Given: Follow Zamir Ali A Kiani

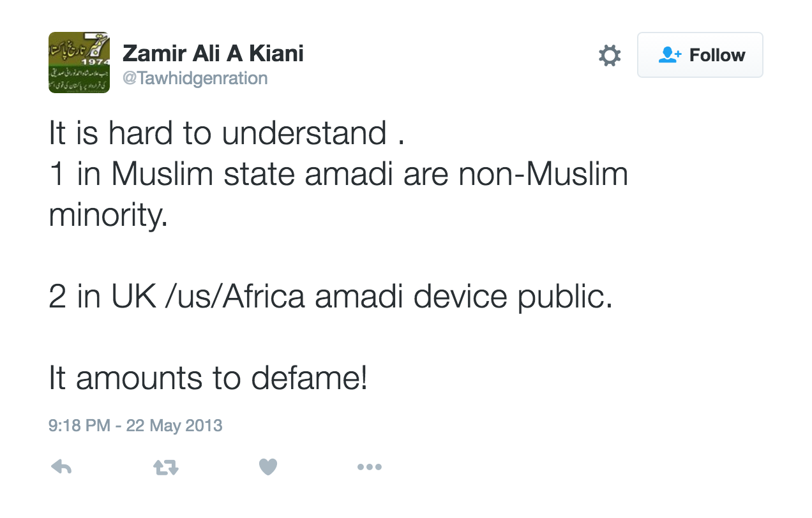Looking at the screenshot, I should pyautogui.click(x=700, y=55).
